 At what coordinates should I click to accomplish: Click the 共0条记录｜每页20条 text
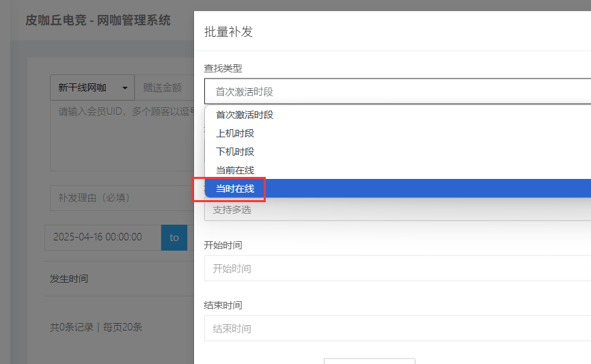96,327
